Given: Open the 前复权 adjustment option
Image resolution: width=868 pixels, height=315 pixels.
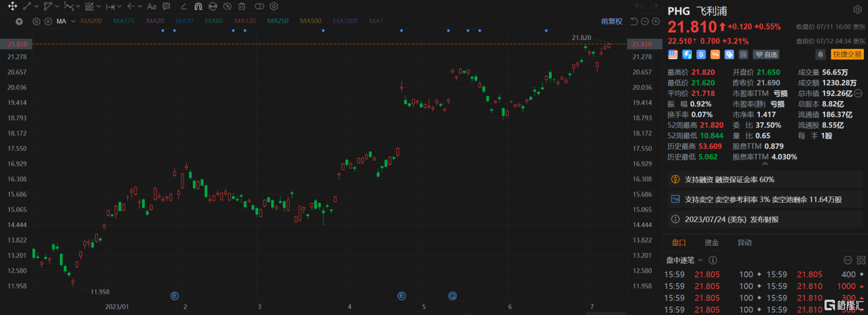Looking at the screenshot, I should [612, 21].
